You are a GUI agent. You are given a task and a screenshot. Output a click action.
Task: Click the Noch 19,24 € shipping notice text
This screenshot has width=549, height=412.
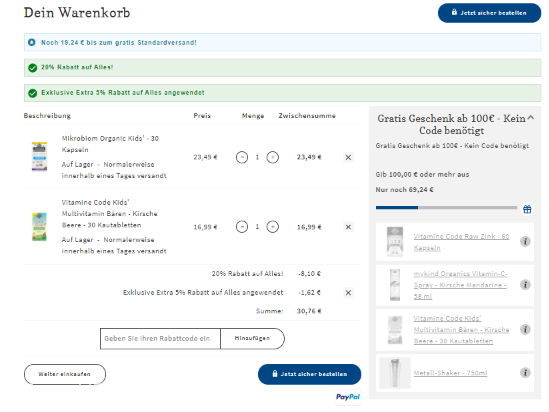click(119, 42)
